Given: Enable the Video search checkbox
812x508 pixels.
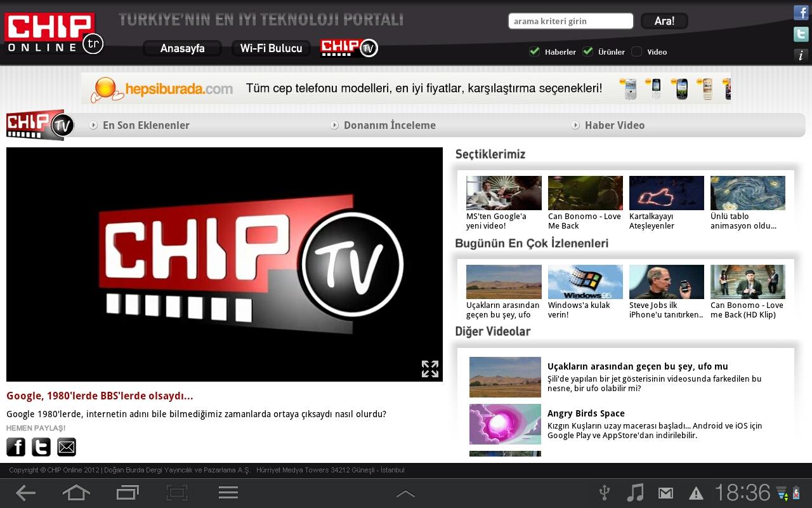Looking at the screenshot, I should (637, 51).
